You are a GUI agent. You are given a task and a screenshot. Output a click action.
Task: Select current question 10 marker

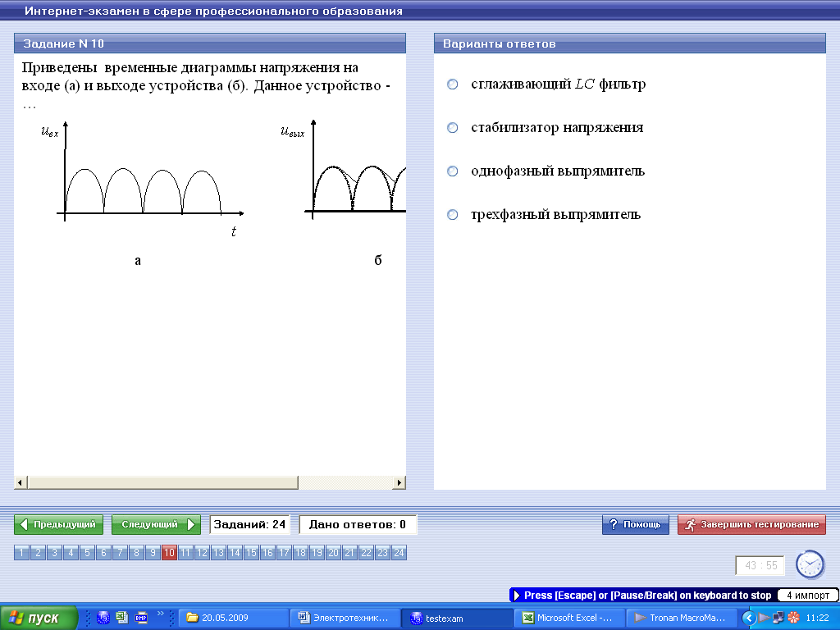click(169, 552)
